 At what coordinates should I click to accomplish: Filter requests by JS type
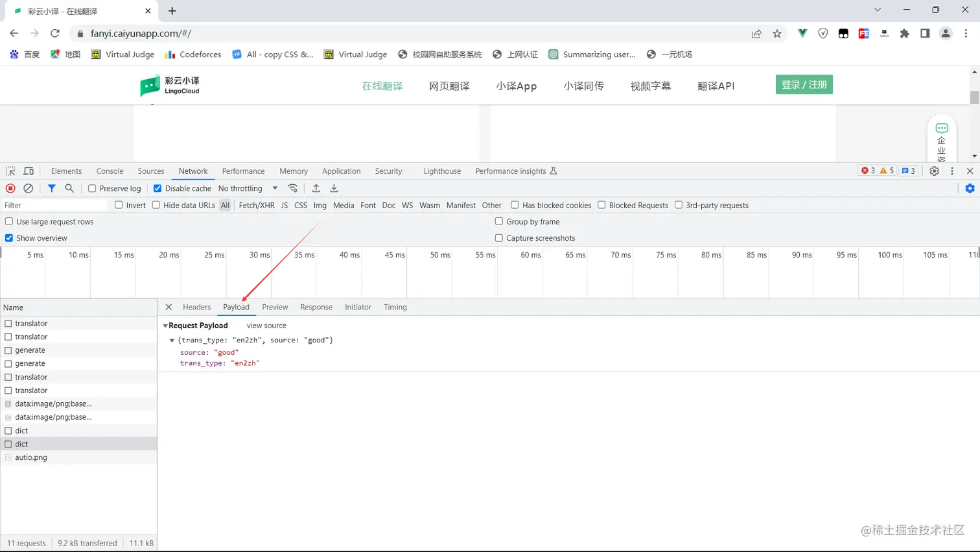[284, 205]
